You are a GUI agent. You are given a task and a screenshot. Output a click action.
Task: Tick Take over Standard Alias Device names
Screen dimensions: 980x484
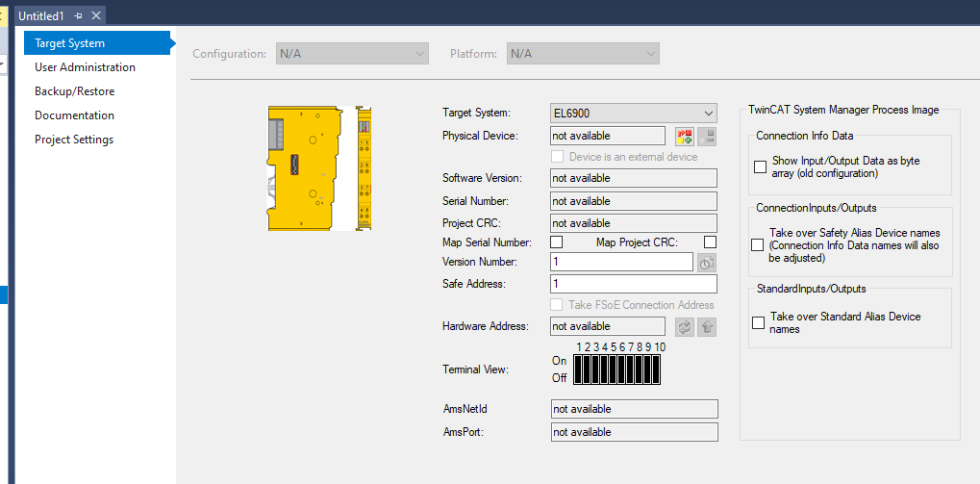758,322
